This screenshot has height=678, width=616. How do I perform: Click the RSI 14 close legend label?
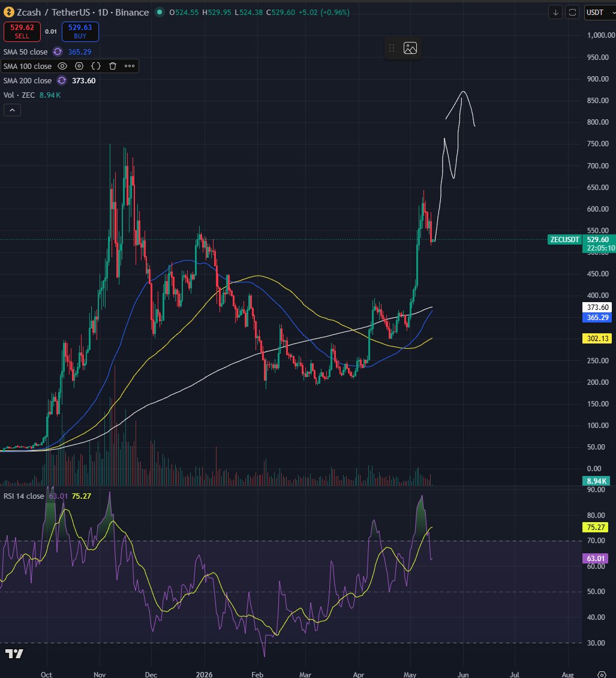pyautogui.click(x=24, y=496)
